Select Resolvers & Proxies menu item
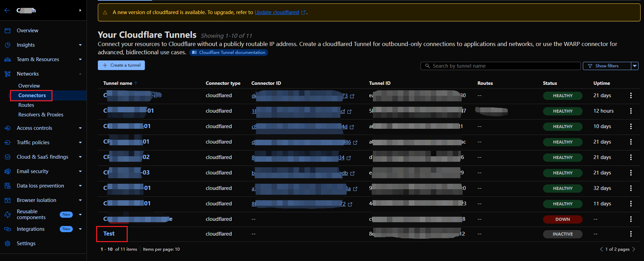This screenshot has width=644, height=261. (41, 115)
